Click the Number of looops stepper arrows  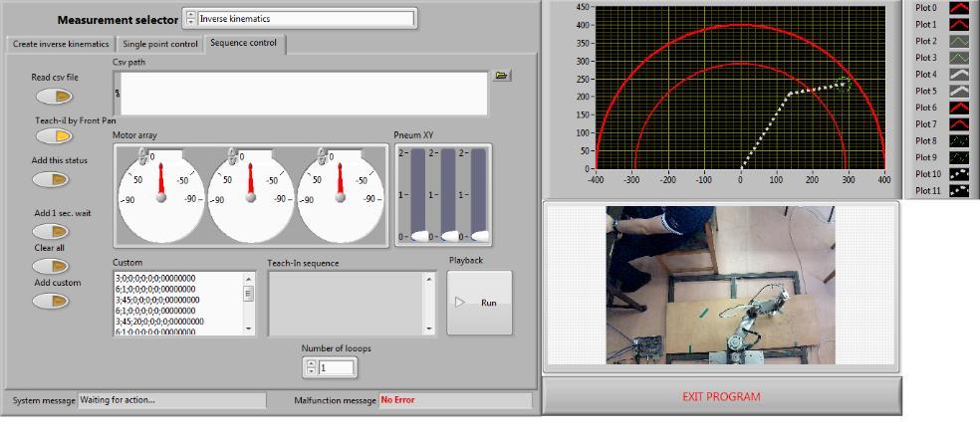click(x=312, y=367)
